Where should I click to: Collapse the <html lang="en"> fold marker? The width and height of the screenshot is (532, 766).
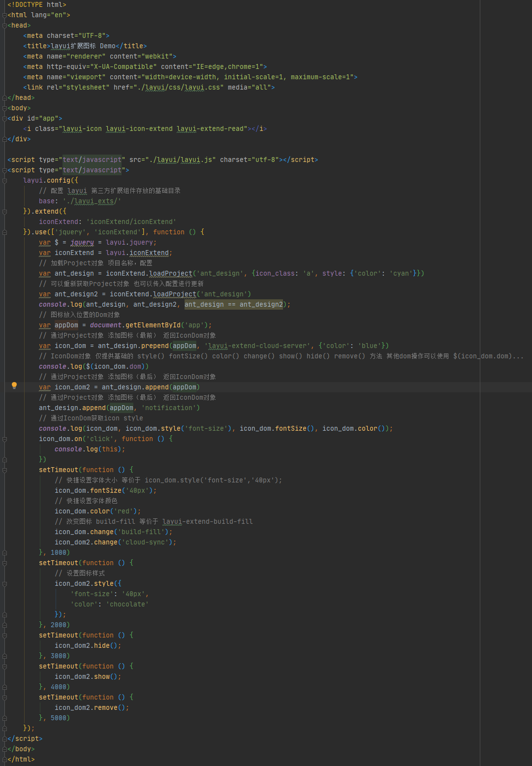4,15
